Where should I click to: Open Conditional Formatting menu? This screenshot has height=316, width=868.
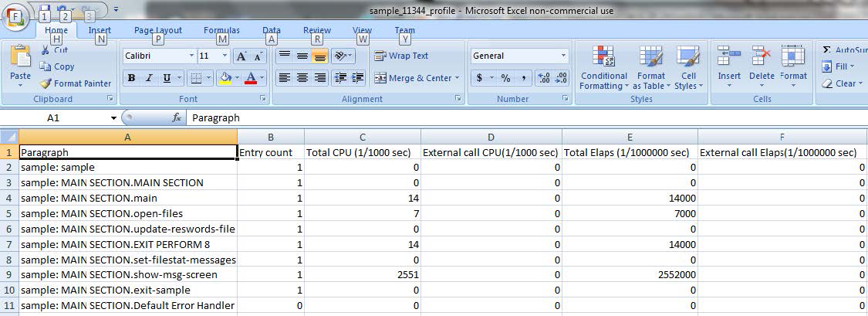coord(604,68)
